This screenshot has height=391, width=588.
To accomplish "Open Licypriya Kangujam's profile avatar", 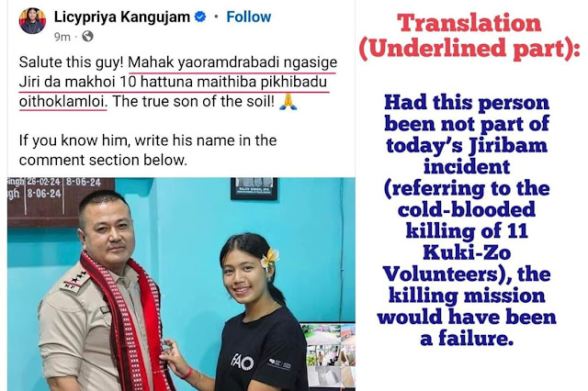I will (x=32, y=20).
